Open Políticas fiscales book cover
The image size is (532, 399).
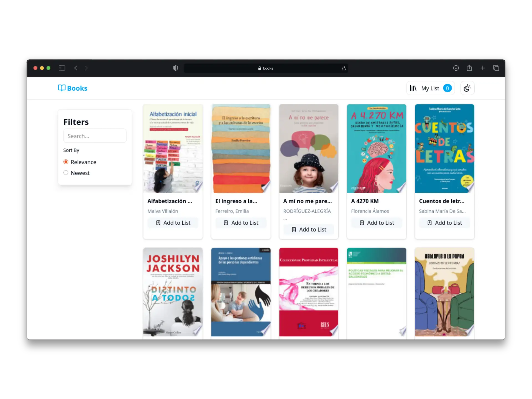click(377, 292)
